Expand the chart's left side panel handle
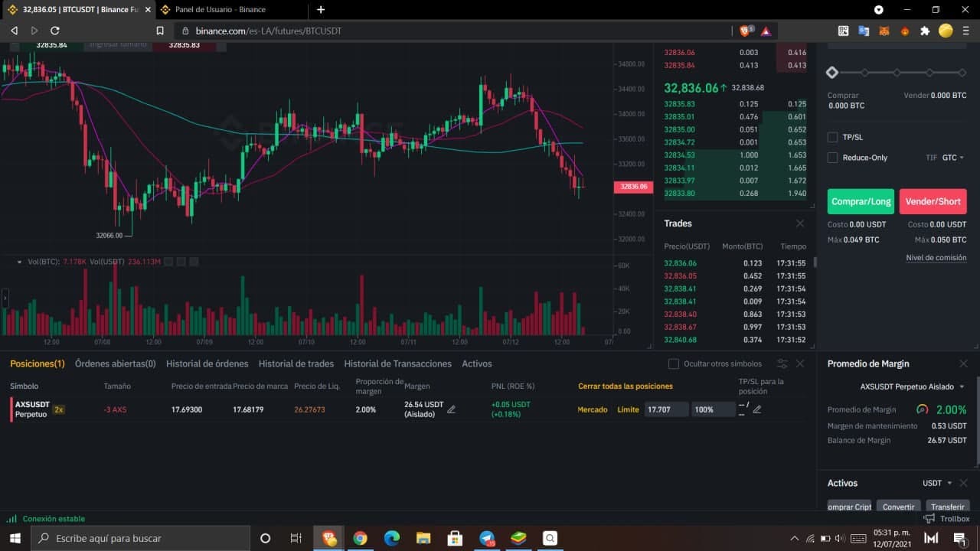The image size is (980, 551). (x=4, y=298)
